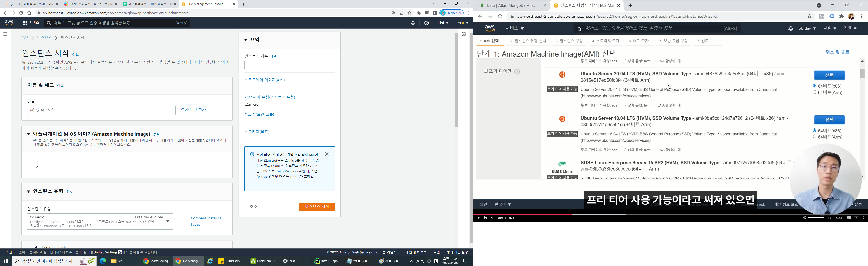Enable picture-in-picture for the video
This screenshot has height=266, width=868.
(x=856, y=218)
